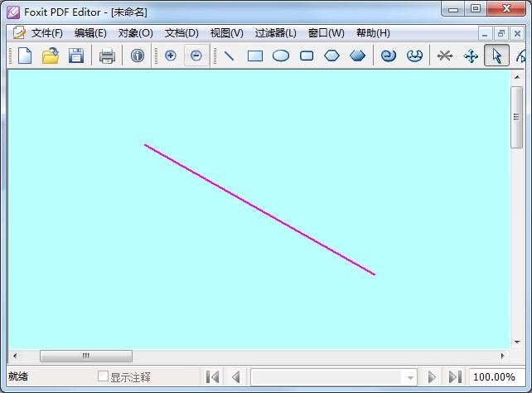Go to the previous page

point(236,376)
